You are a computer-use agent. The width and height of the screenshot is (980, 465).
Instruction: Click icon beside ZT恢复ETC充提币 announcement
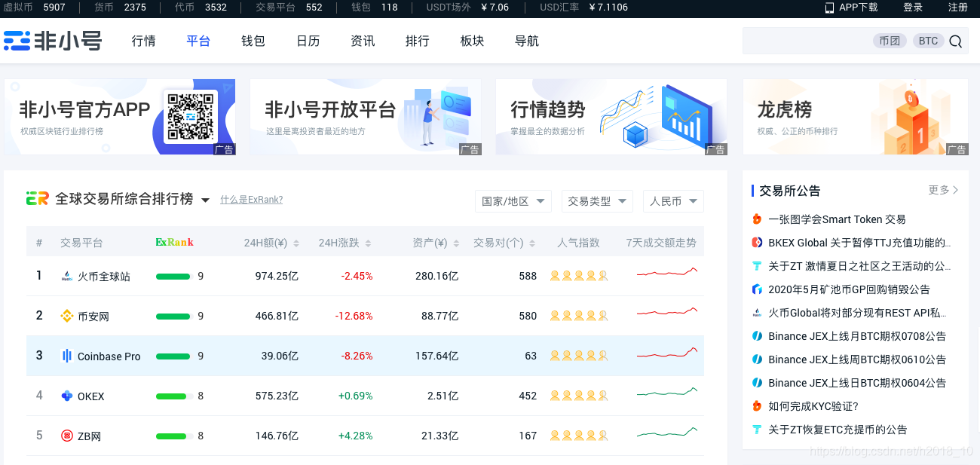[758, 430]
